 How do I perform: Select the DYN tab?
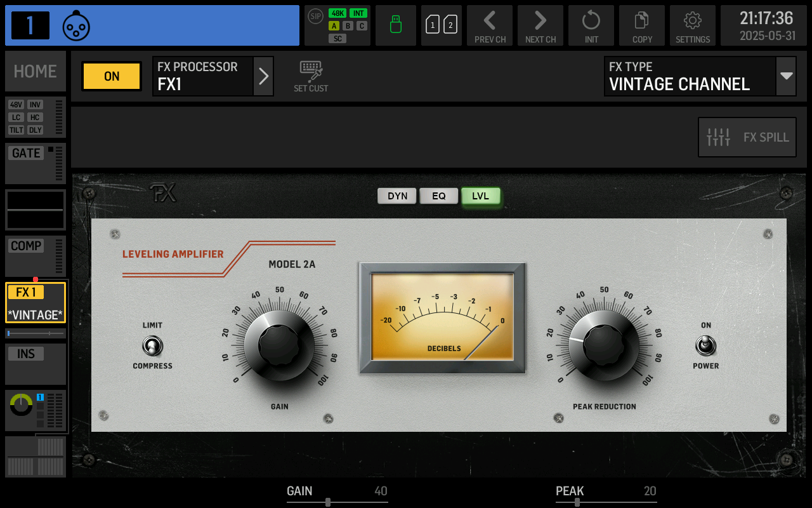coord(397,196)
